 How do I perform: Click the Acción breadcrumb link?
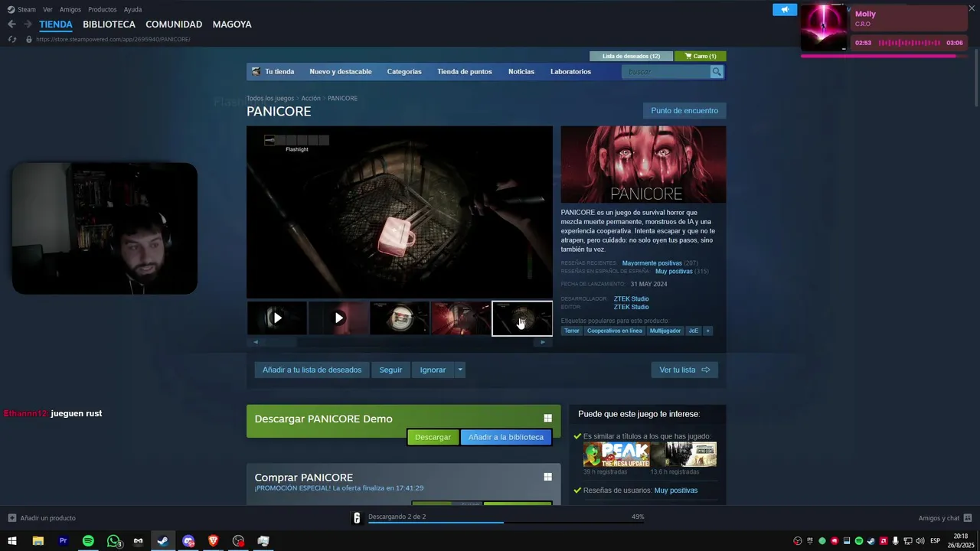311,99
